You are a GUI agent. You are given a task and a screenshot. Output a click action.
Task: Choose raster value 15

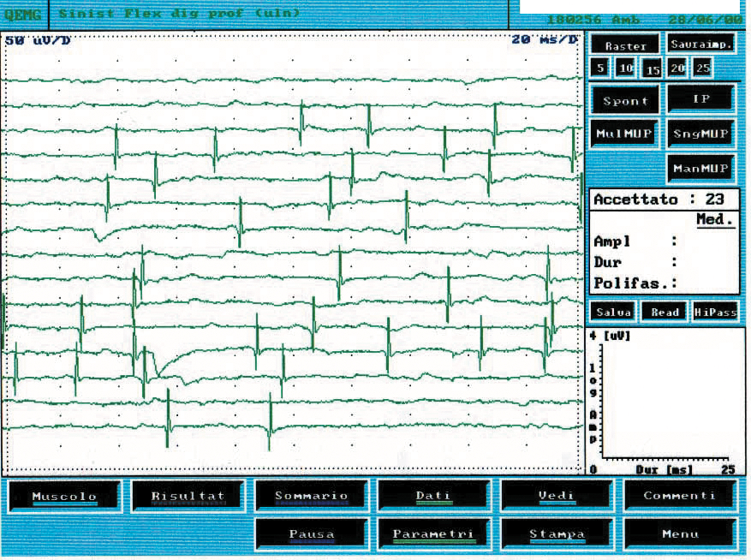653,69
